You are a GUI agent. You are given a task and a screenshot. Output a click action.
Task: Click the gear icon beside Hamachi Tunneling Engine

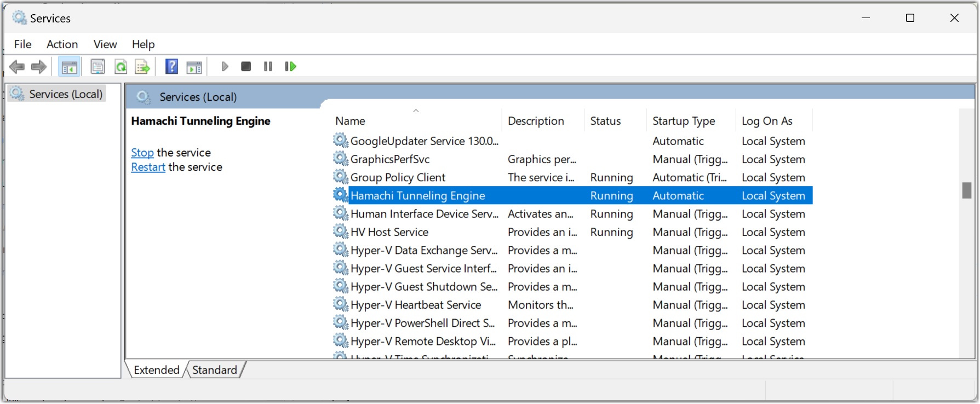(341, 195)
